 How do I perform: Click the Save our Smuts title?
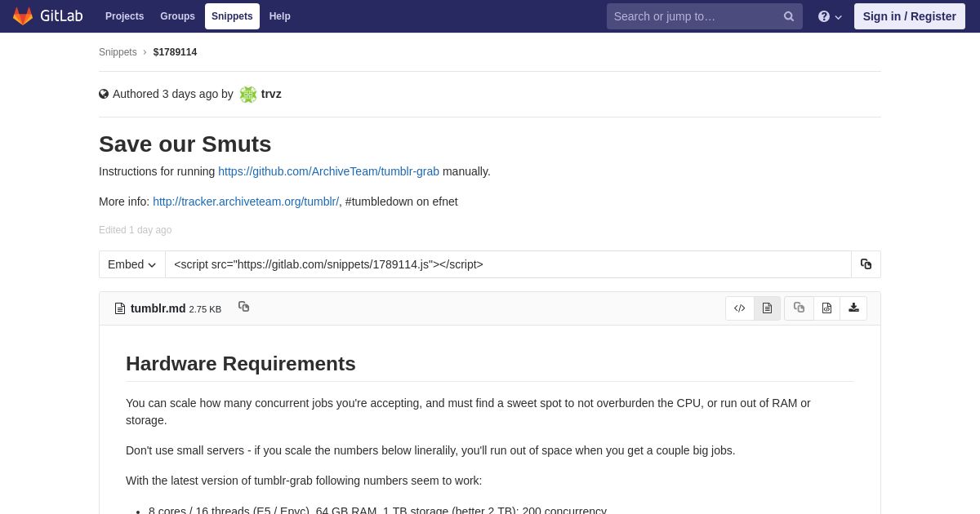coord(185,144)
